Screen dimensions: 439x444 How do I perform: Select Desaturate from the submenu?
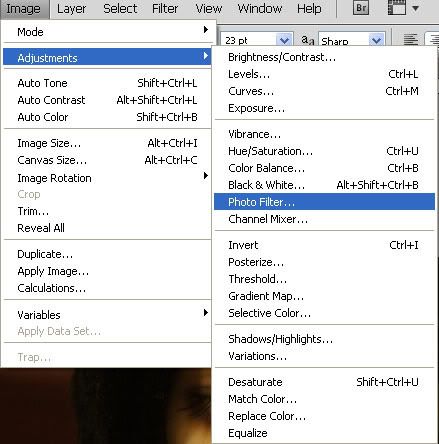324,382
